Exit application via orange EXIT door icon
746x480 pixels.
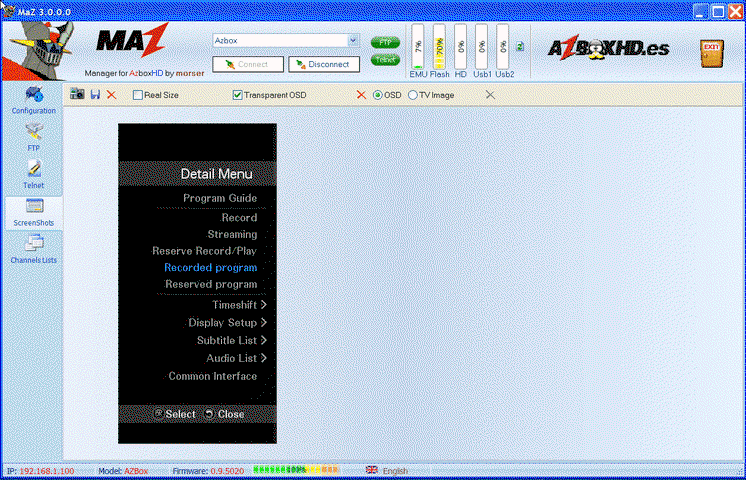(x=712, y=53)
